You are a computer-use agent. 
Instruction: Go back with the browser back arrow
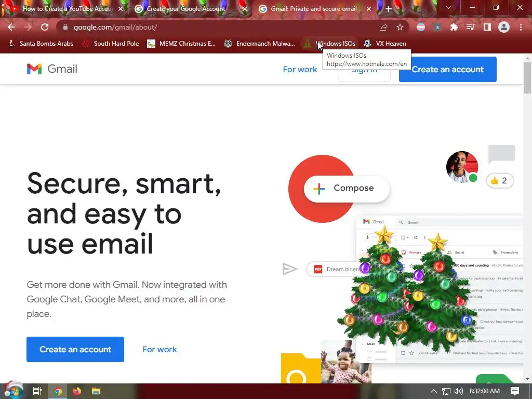(x=11, y=27)
